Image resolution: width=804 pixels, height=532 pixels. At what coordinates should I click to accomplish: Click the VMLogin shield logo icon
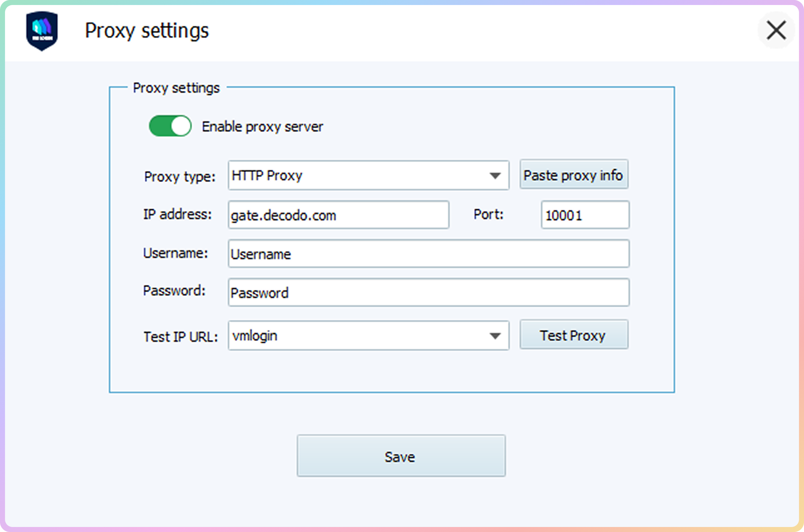(42, 31)
